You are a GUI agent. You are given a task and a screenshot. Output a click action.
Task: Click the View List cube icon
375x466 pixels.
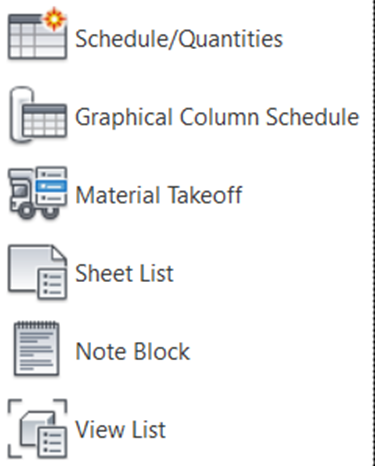click(37, 428)
